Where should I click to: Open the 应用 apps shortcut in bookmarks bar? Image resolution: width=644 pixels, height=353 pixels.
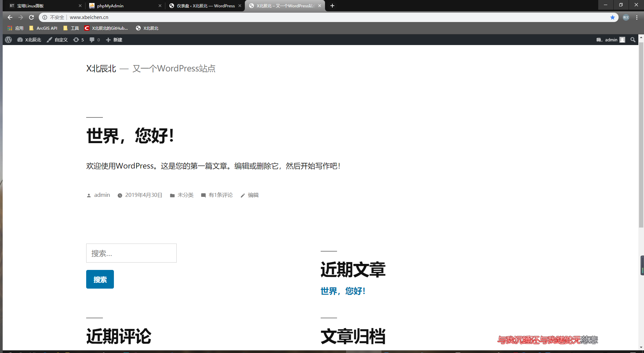(15, 28)
